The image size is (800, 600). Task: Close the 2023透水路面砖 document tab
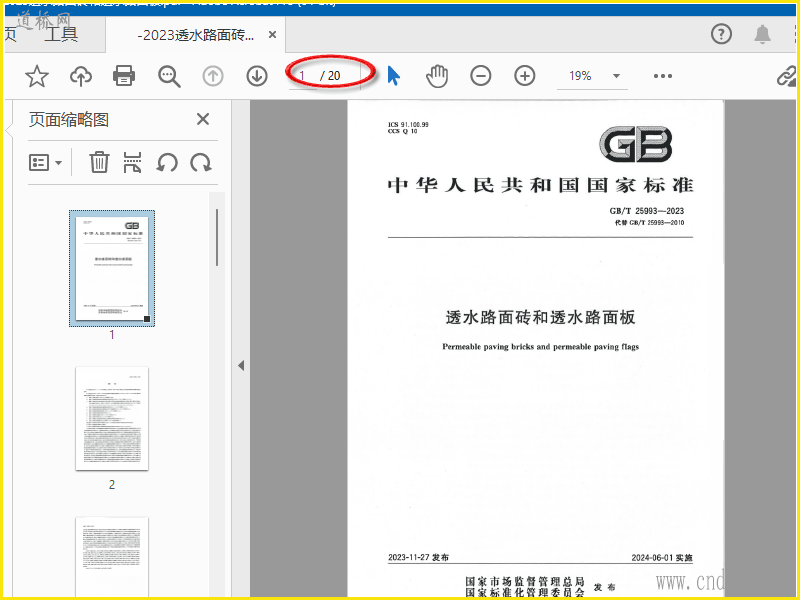272,35
